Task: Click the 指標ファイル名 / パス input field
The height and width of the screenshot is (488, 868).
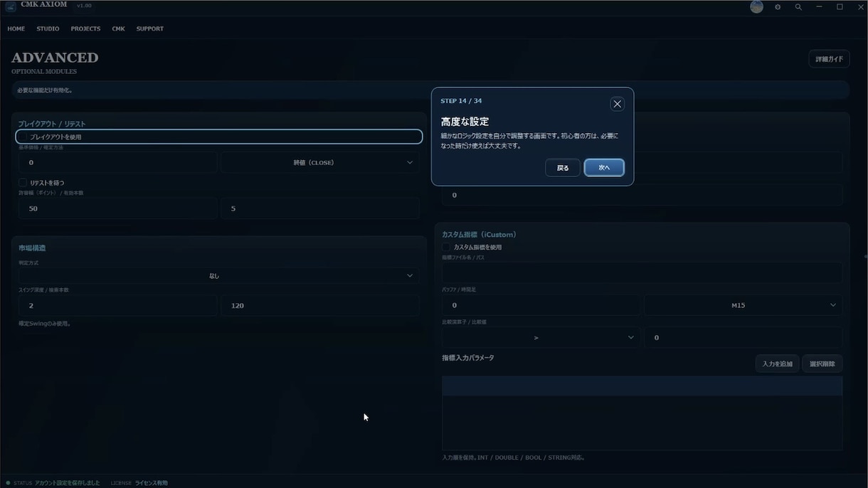Action: pos(642,273)
